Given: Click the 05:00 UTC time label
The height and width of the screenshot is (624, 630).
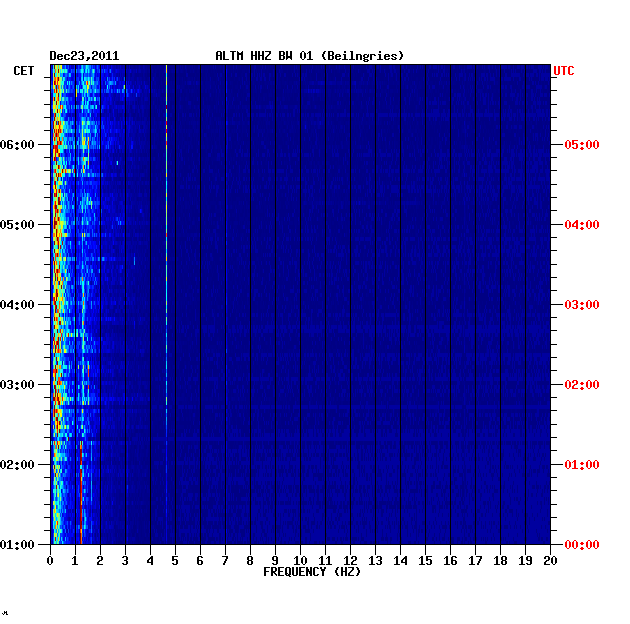Looking at the screenshot, I should (x=582, y=145).
